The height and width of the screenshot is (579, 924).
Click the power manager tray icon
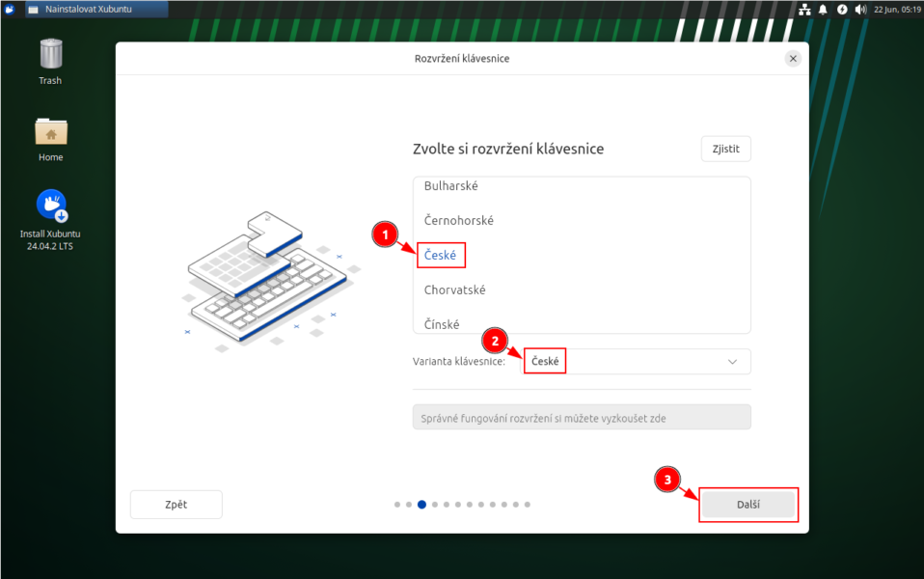point(841,9)
